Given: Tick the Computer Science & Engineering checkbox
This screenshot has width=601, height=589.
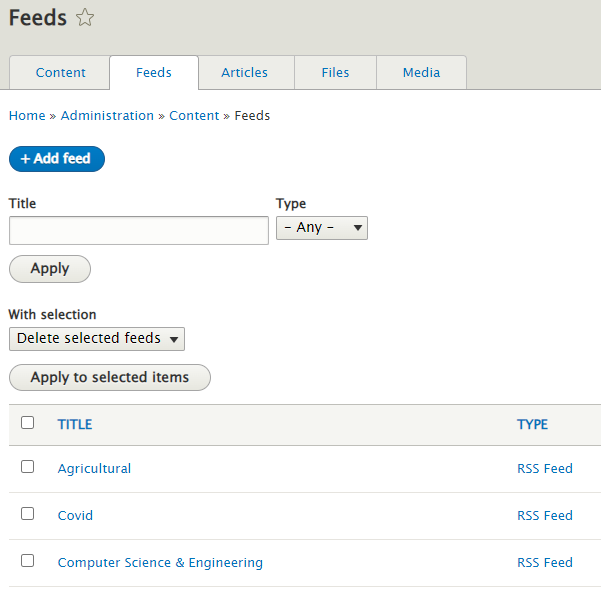Looking at the screenshot, I should tap(28, 561).
